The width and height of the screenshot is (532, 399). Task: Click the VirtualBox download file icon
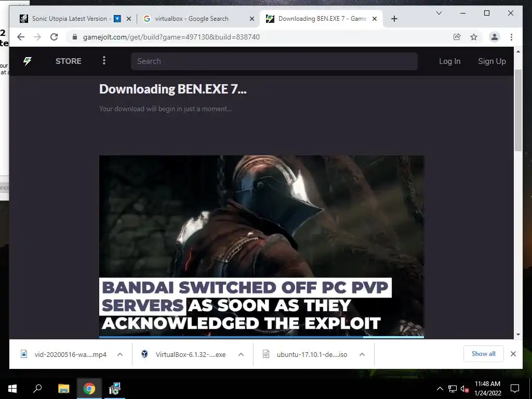(x=144, y=354)
